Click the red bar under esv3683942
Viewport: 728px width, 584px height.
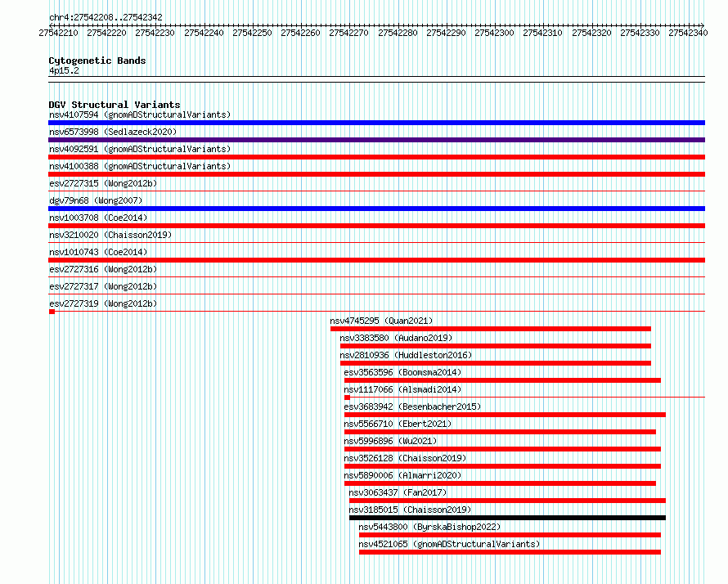[x=506, y=415]
